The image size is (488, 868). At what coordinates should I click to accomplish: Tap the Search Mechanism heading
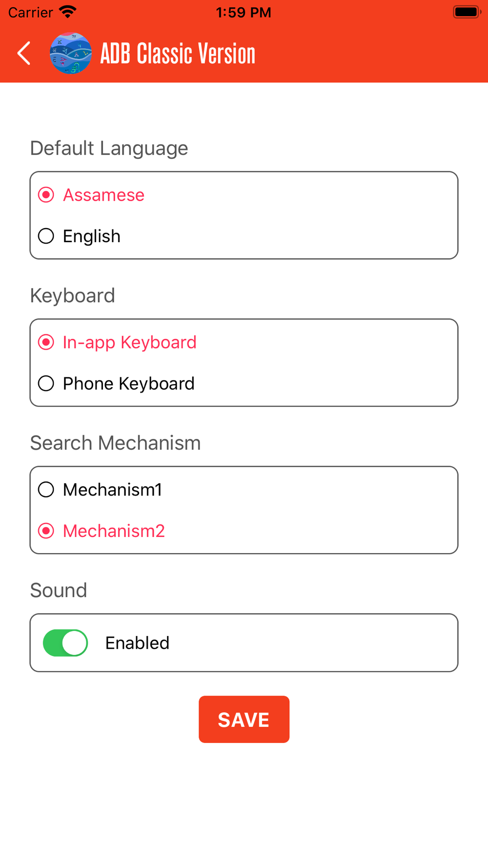(x=115, y=443)
